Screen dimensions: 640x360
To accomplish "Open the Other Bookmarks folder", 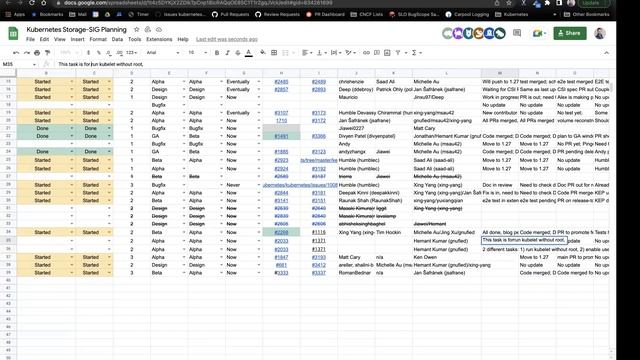I will click(587, 14).
